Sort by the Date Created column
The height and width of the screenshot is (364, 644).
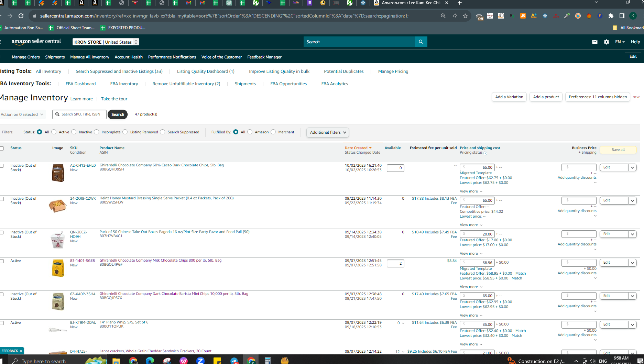pyautogui.click(x=358, y=148)
